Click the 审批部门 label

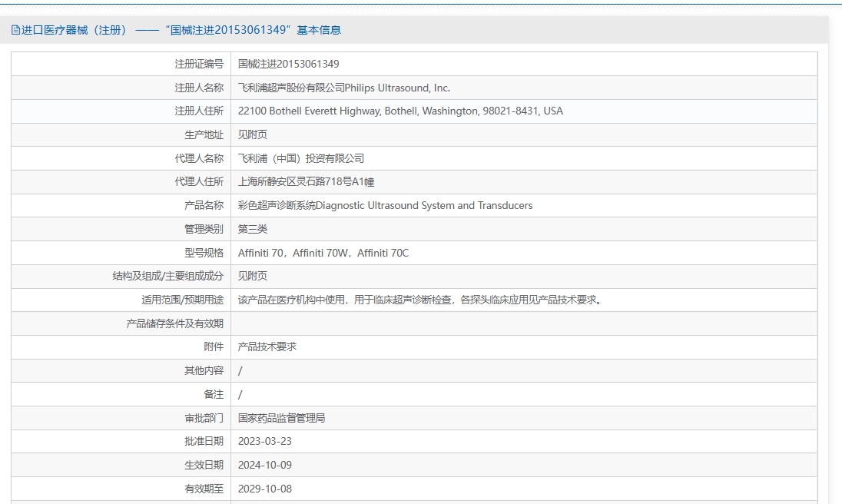(x=204, y=418)
